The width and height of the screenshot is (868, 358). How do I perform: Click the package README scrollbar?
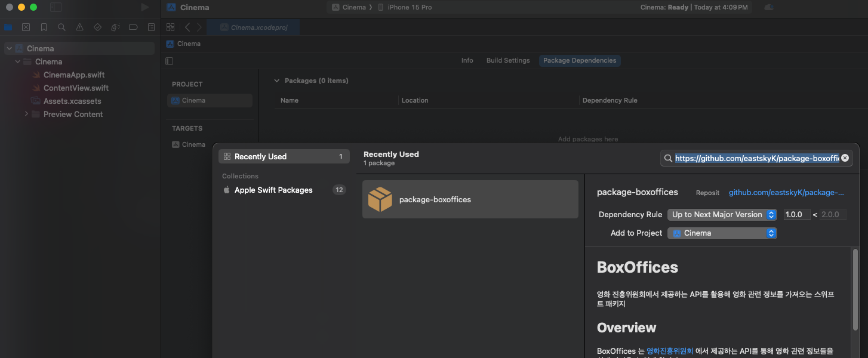pyautogui.click(x=855, y=289)
